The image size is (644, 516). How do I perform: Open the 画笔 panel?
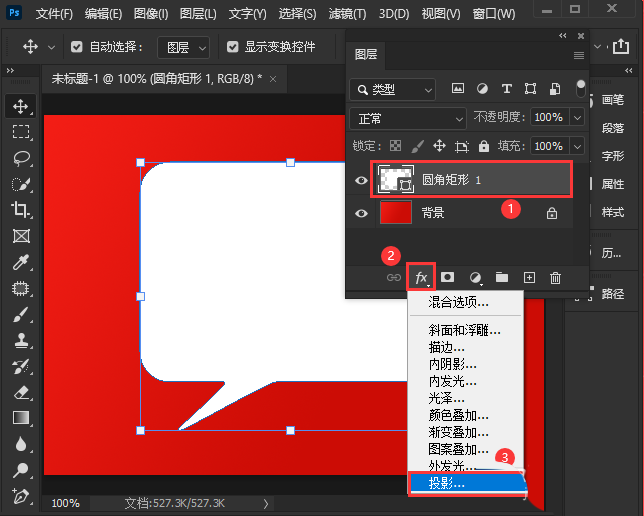click(x=613, y=100)
